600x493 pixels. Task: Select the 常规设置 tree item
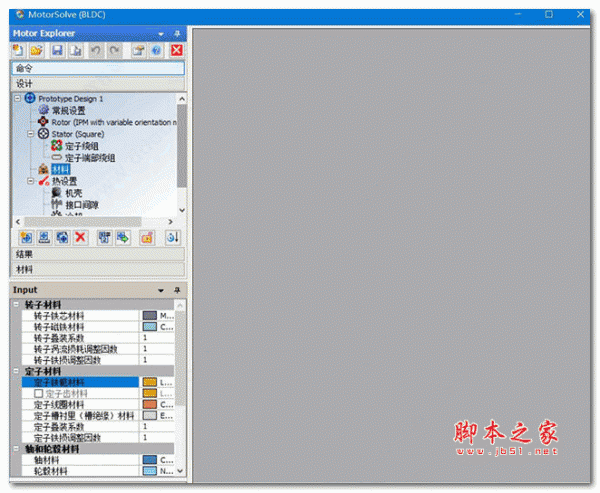pyautogui.click(x=68, y=111)
